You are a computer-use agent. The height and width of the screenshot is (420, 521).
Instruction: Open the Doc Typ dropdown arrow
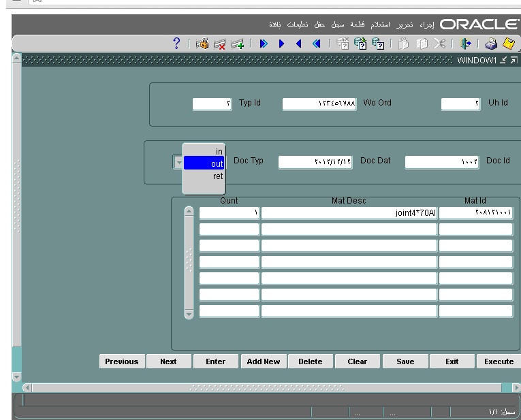(178, 163)
